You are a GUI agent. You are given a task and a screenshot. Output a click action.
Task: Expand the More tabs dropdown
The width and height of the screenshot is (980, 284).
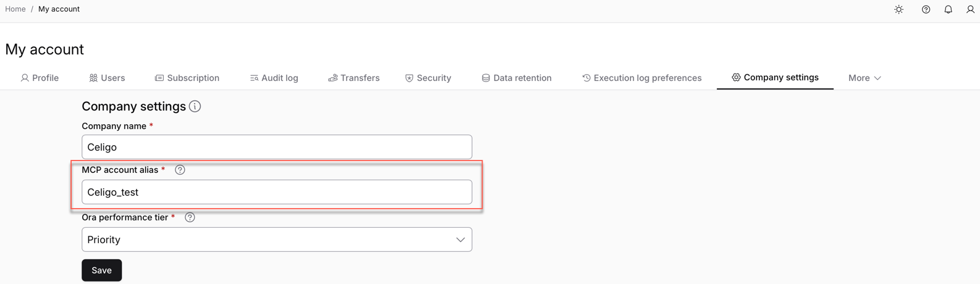pyautogui.click(x=864, y=78)
